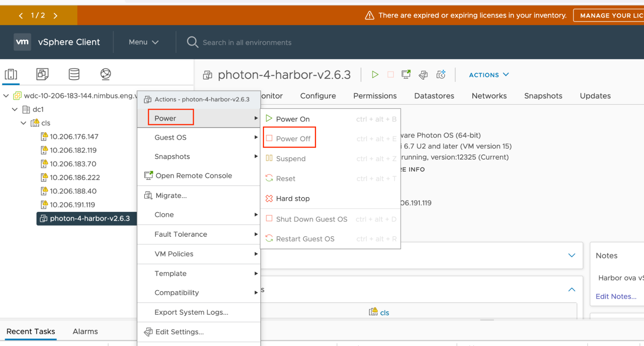The width and height of the screenshot is (644, 346).
Task: Collapse the panel with up chevron
Action: pyautogui.click(x=572, y=290)
